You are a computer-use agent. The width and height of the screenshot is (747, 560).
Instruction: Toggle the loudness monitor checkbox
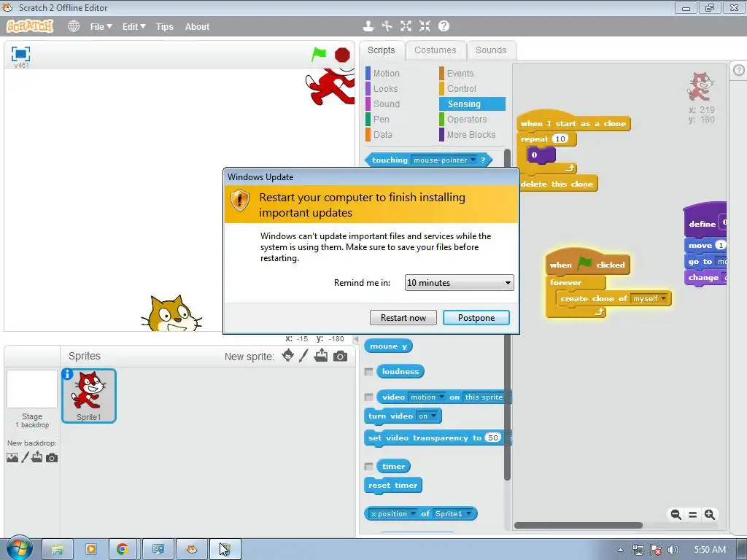tap(368, 371)
